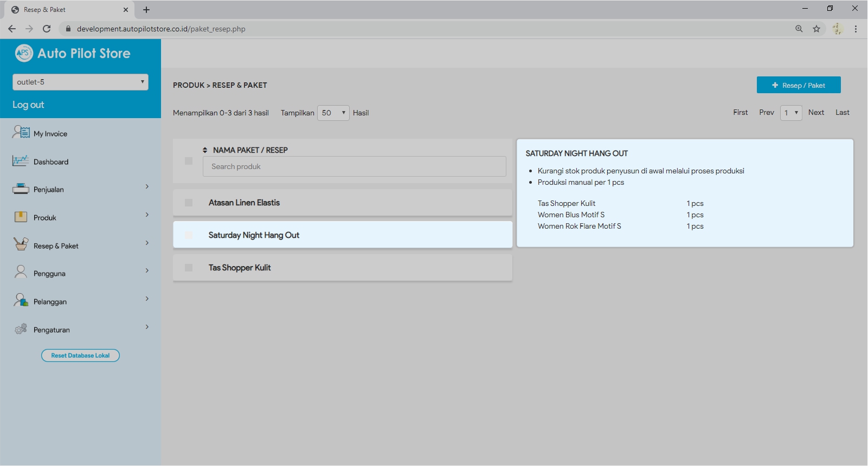The height and width of the screenshot is (466, 868).
Task: Expand the Penjualan menu chevron
Action: (x=147, y=187)
